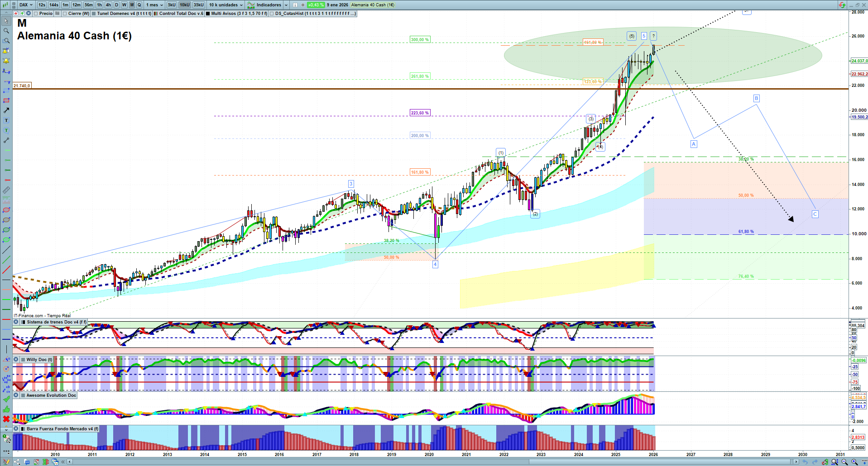Click the 10kU units button

point(185,5)
